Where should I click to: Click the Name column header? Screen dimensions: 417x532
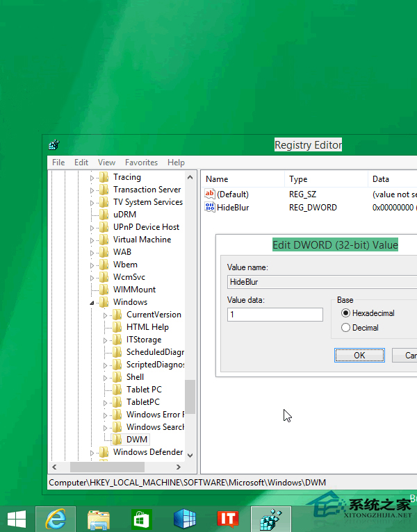[217, 179]
